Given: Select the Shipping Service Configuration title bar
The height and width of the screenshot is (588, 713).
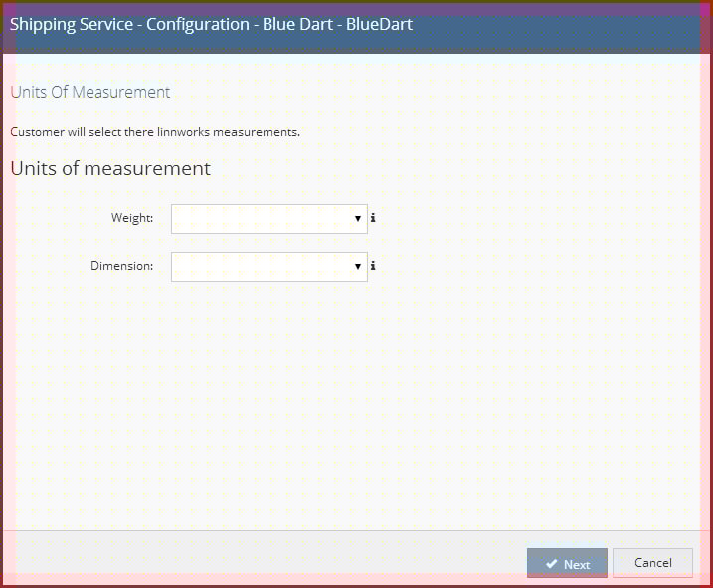Looking at the screenshot, I should point(356,27).
